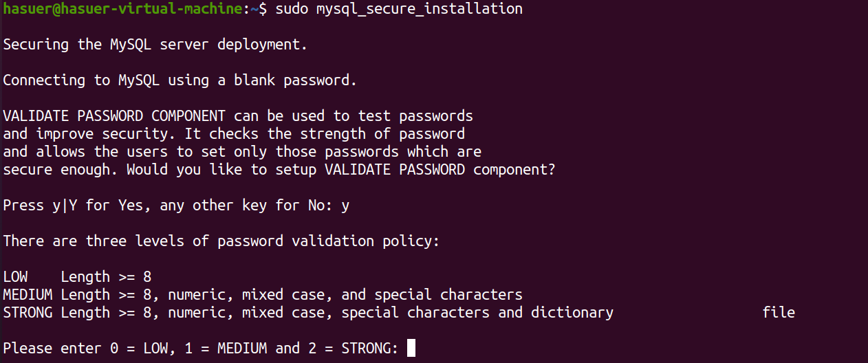Click the word "dictionary" in the STRONG line
Image resolution: width=868 pixels, height=363 pixels.
(x=572, y=313)
